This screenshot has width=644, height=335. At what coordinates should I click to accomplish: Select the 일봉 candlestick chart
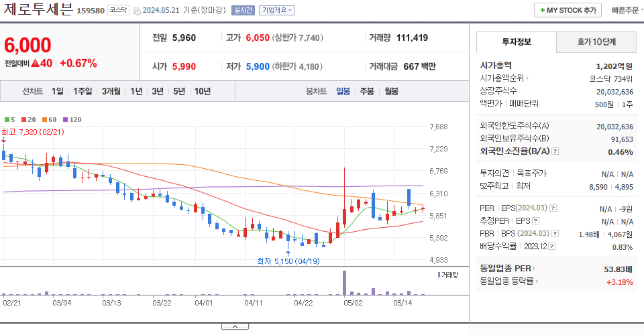(x=343, y=91)
